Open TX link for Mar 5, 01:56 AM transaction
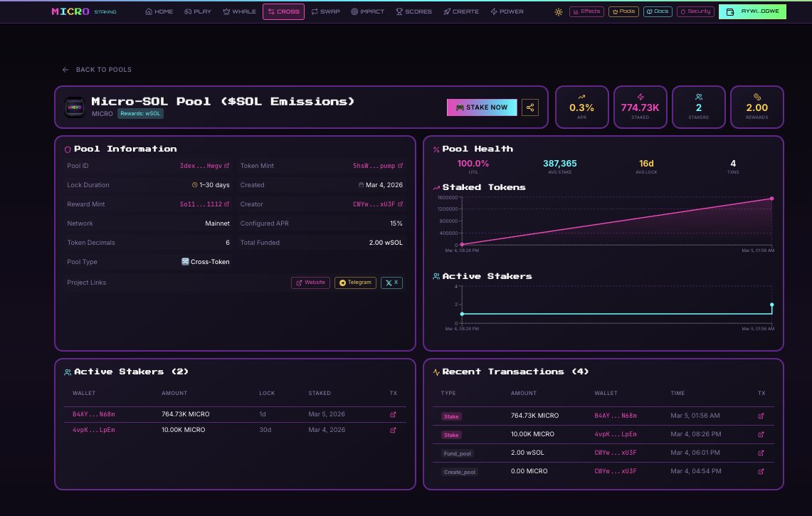Screen dimensions: 812x516 [x=761, y=416]
